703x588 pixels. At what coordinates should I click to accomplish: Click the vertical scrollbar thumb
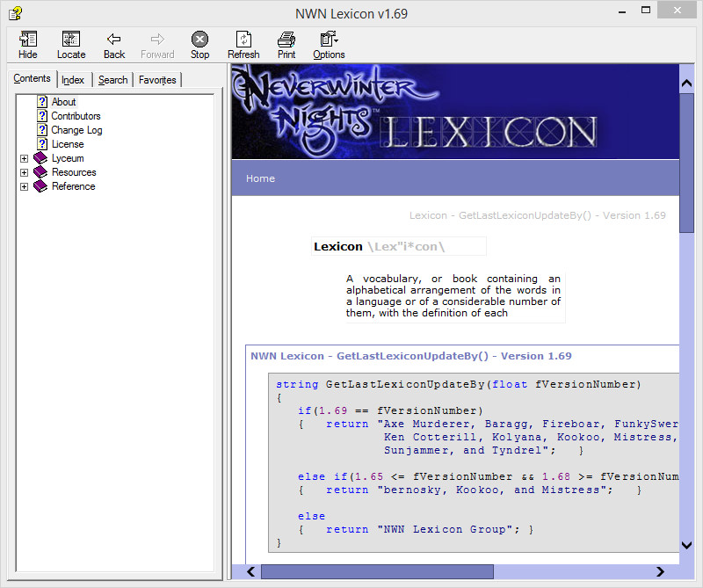click(686, 163)
